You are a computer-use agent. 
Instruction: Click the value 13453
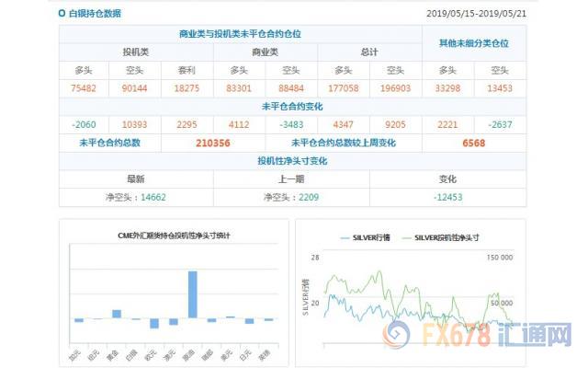point(500,88)
